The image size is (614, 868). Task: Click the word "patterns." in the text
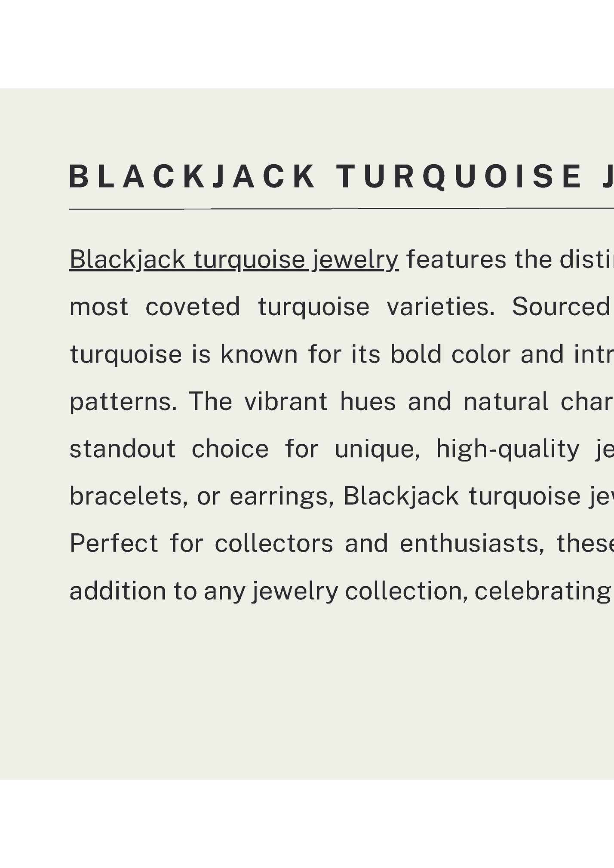pos(123,401)
